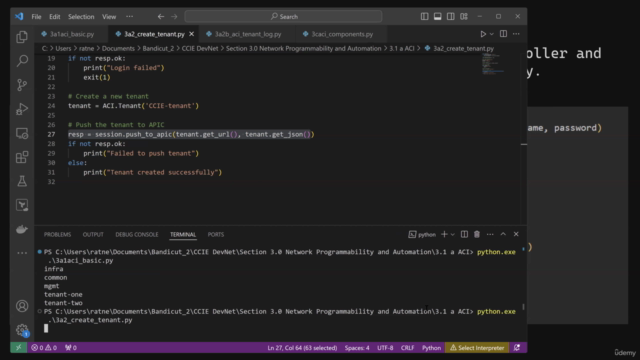Viewport: 640px width, 360px height.
Task: Open the Testing flask view
Action: 22,181
